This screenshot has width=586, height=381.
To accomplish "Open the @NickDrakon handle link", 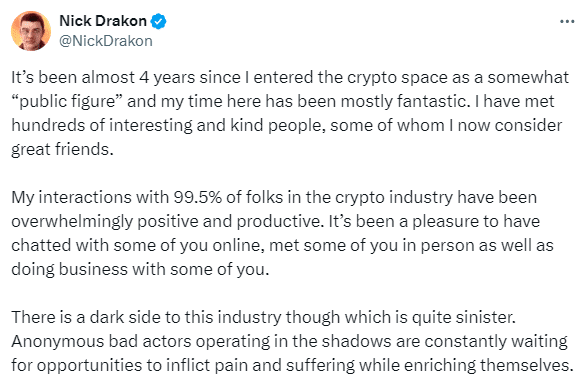I will (x=106, y=41).
